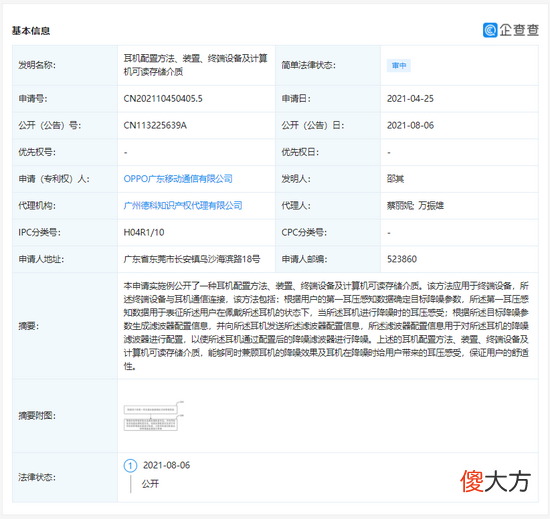Select publication date 2021-08-06 cell

coord(410,126)
